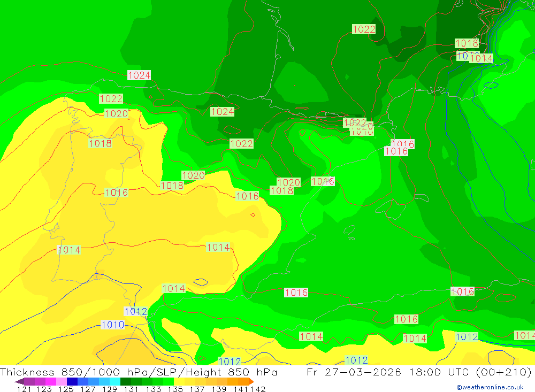535x392 pixels.
Task: Open the weatheronline.co.uk copyright link
Action: click(490, 387)
